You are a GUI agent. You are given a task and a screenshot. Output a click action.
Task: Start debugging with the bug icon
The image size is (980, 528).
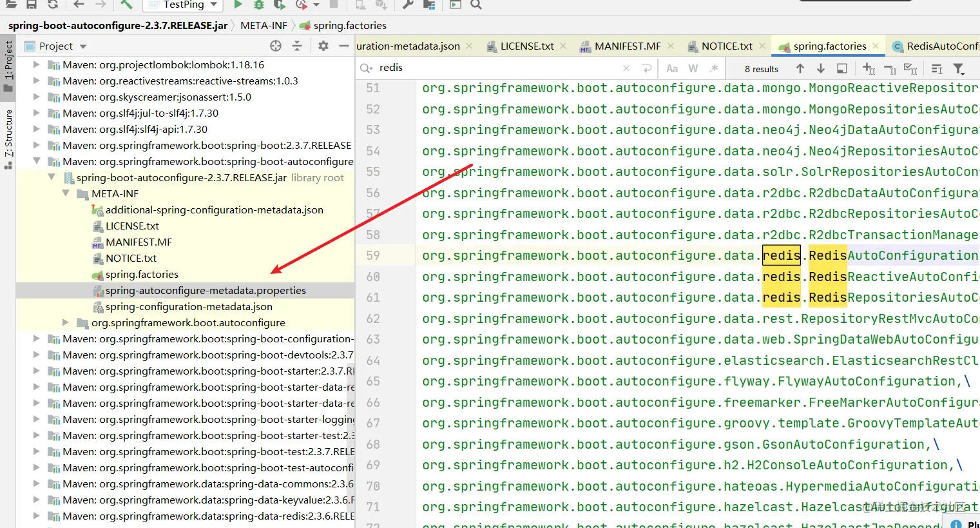coord(259,5)
